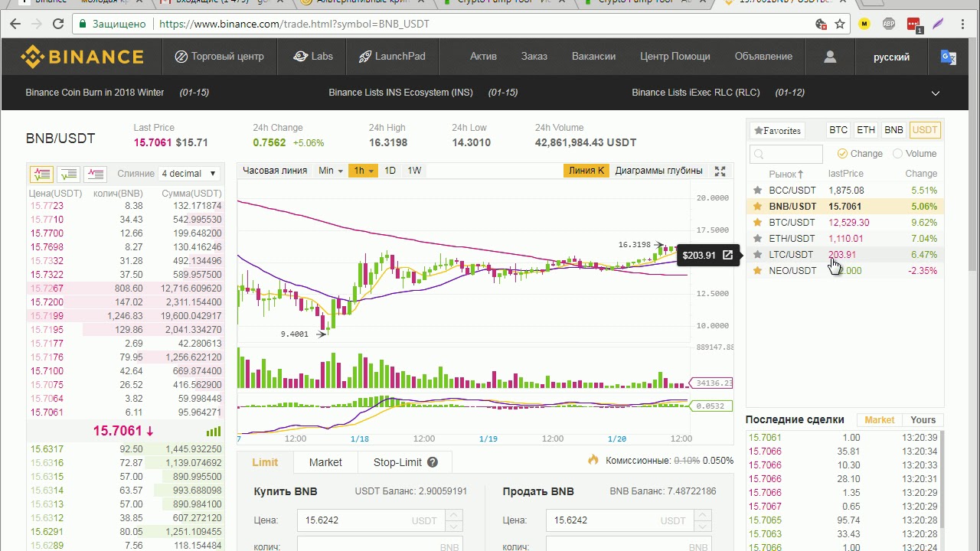Click the ABP extension icon
980x551 pixels.
[889, 24]
